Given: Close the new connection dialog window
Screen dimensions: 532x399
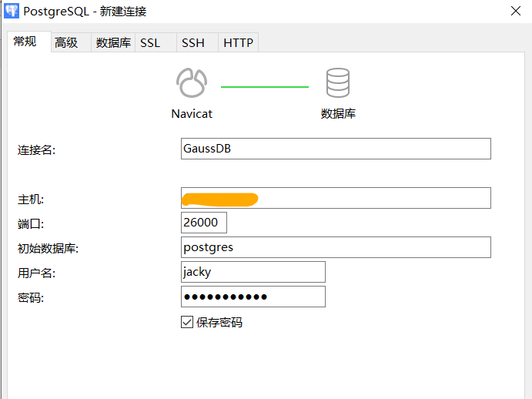Looking at the screenshot, I should (x=514, y=12).
